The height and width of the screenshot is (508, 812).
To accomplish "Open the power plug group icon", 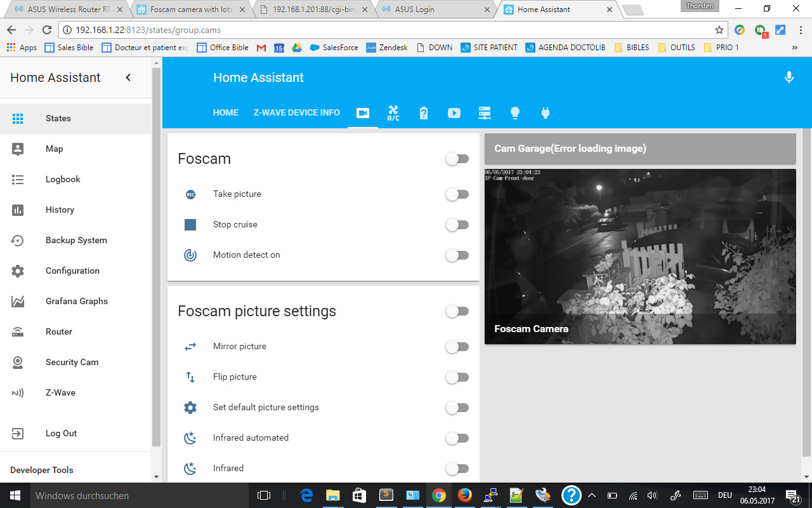I will (545, 112).
